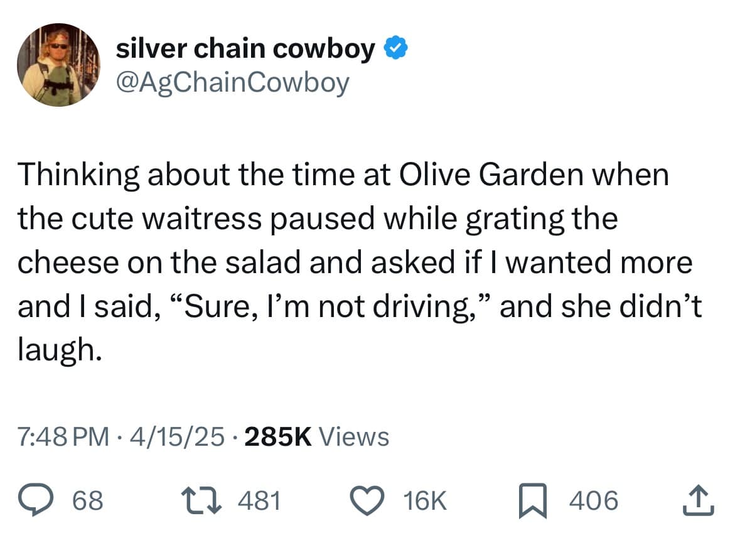Open the @AgChainCowboy handle link
740x560 pixels.
[x=232, y=82]
